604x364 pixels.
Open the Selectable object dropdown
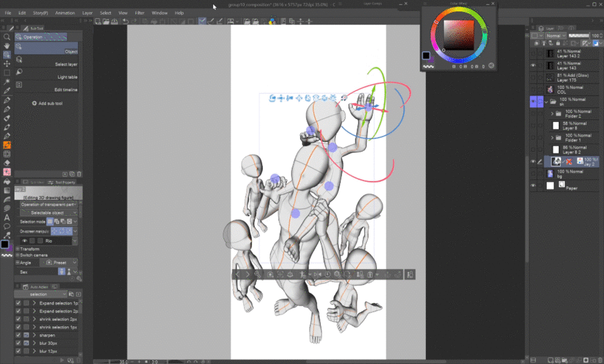tap(48, 212)
